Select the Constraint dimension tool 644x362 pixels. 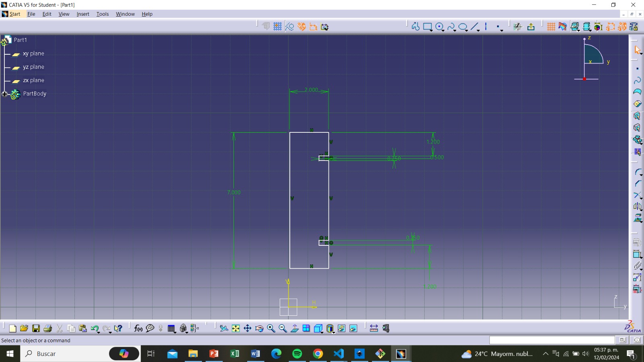pos(638,254)
